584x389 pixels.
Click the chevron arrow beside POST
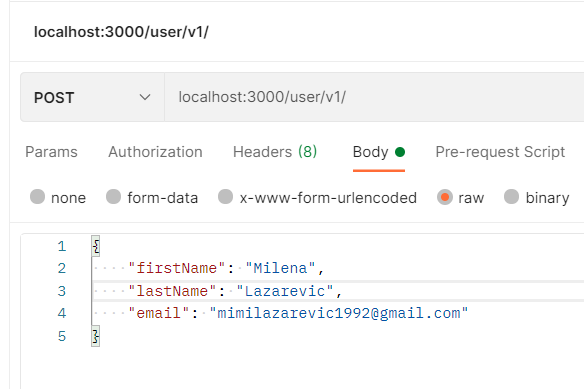click(x=145, y=98)
